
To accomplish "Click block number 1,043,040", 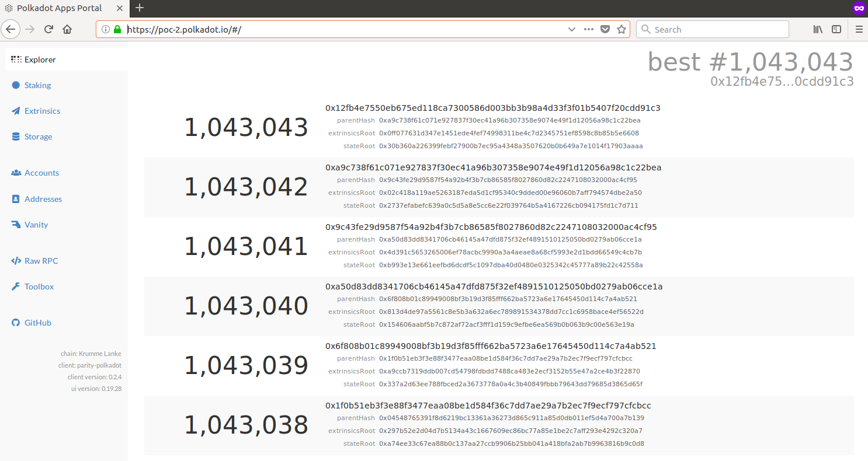I will (x=246, y=306).
